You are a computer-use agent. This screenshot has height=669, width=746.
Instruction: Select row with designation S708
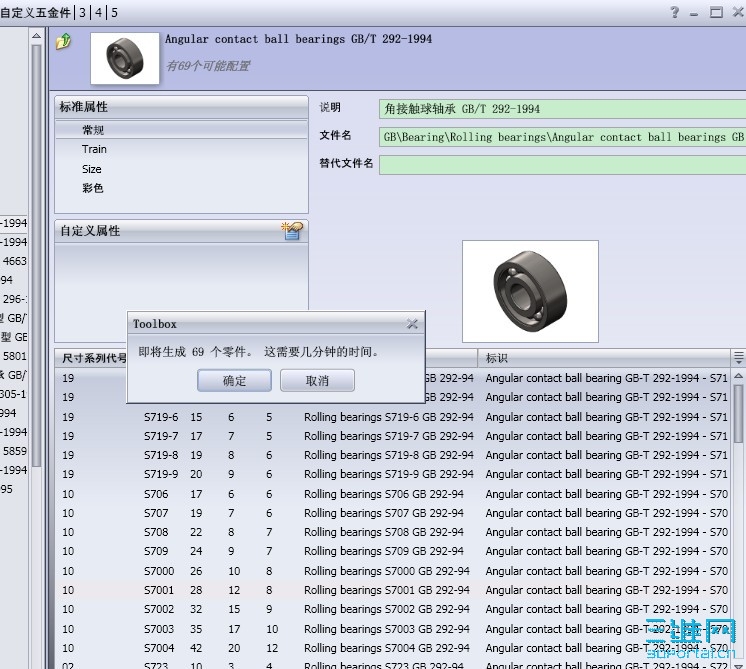click(393, 532)
